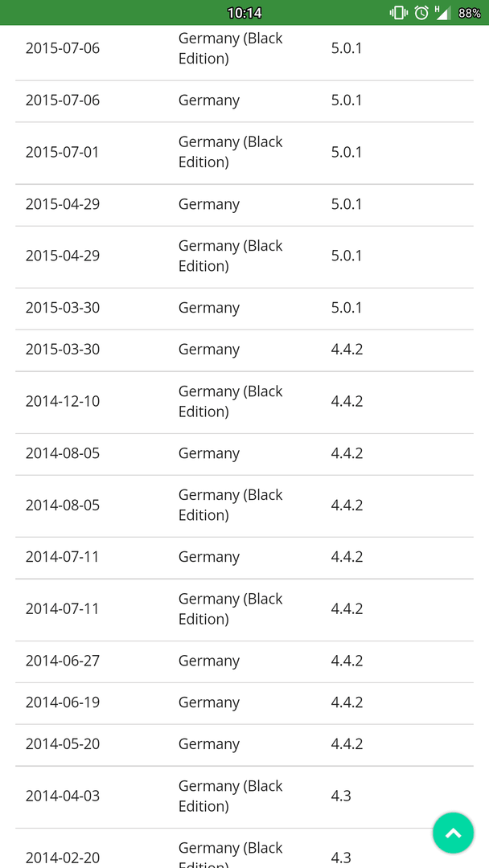489x868 pixels.
Task: Tap the 10:14 clock in status bar
Action: click(244, 13)
